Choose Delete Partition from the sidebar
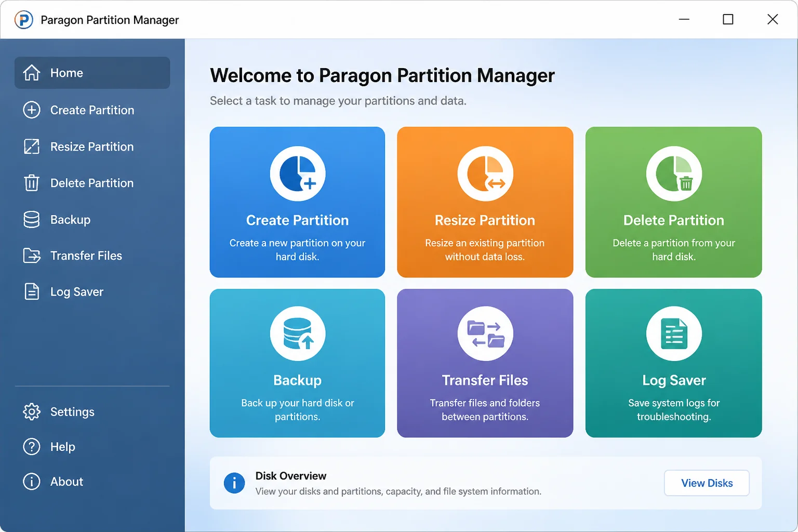The width and height of the screenshot is (798, 532). (92, 183)
